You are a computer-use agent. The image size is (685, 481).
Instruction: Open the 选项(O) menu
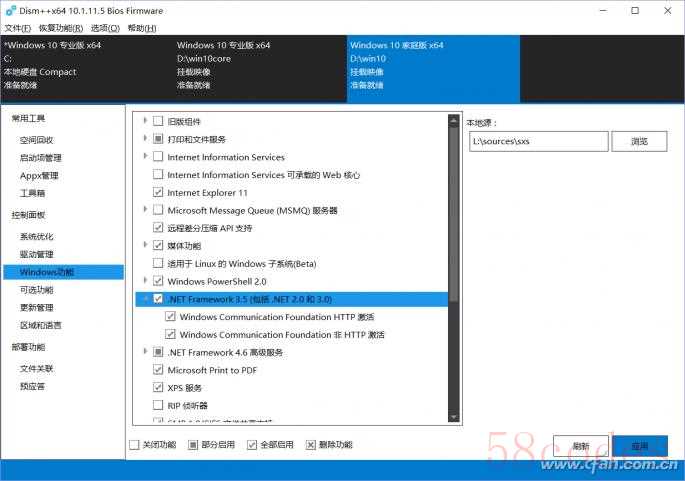coord(105,28)
